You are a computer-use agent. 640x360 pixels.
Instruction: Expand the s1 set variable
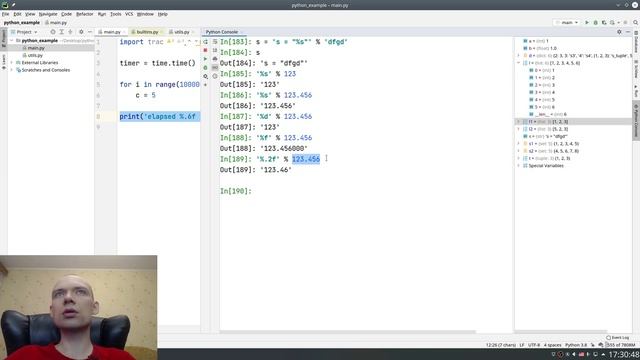519,144
